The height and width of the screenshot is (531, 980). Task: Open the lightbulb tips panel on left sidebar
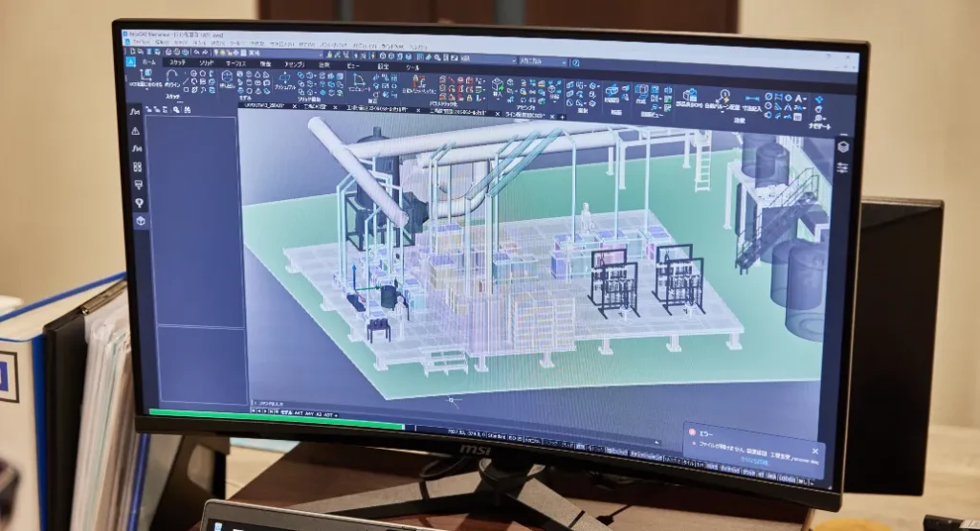point(138,203)
